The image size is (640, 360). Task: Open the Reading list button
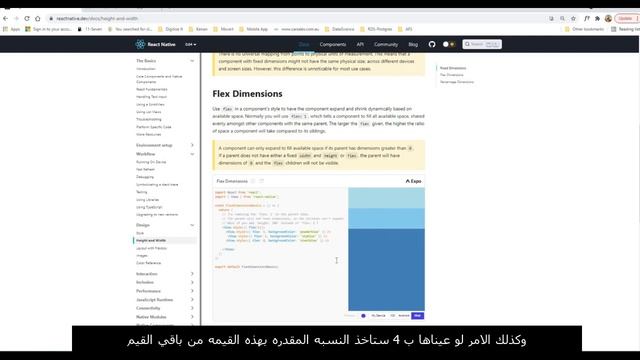[625, 29]
